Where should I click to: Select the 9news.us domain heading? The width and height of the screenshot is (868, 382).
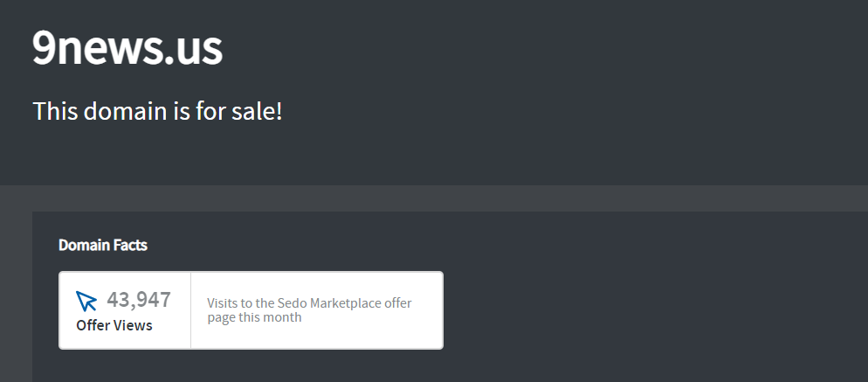coord(127,47)
